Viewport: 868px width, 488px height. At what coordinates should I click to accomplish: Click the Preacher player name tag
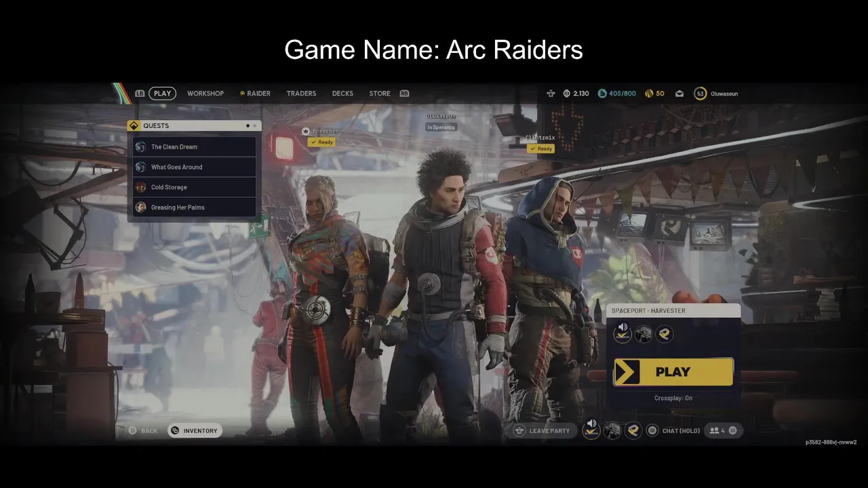click(x=325, y=131)
